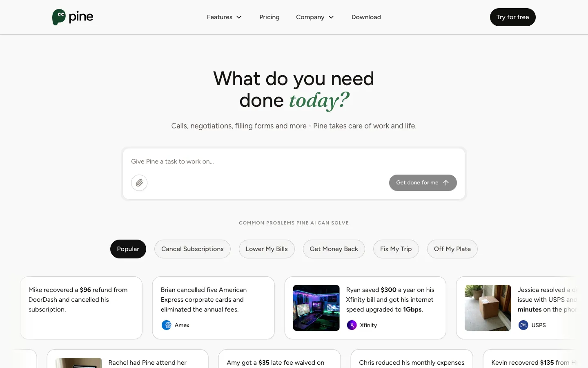Open Ryan's Xfinity bill savings story

coord(365,308)
